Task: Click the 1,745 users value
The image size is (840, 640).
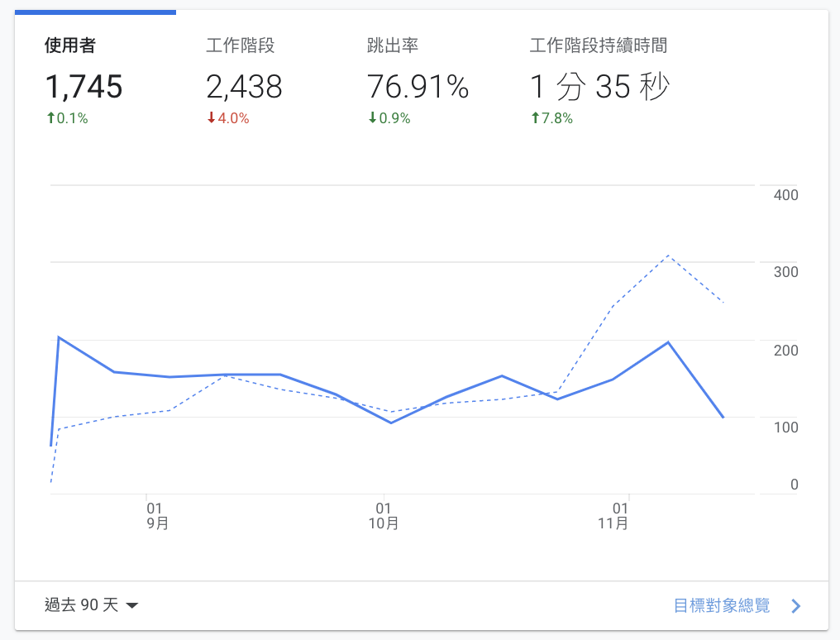Action: coord(84,87)
